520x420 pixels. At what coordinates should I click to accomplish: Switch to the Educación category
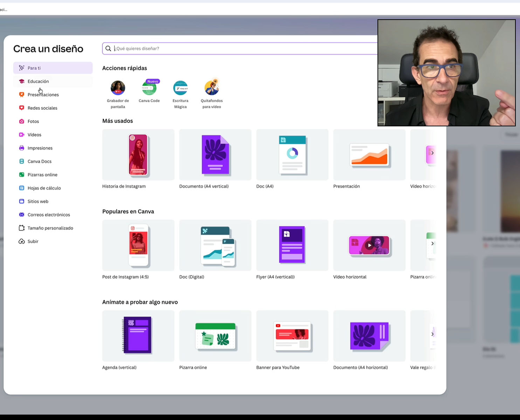tap(53, 81)
